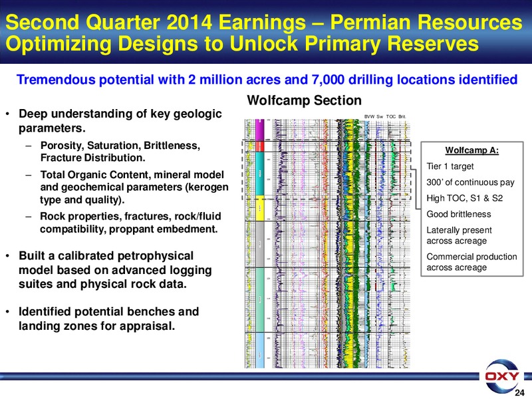This screenshot has height=399, width=532.
Task: Click the 'Sw' log track label
Action: [x=380, y=116]
